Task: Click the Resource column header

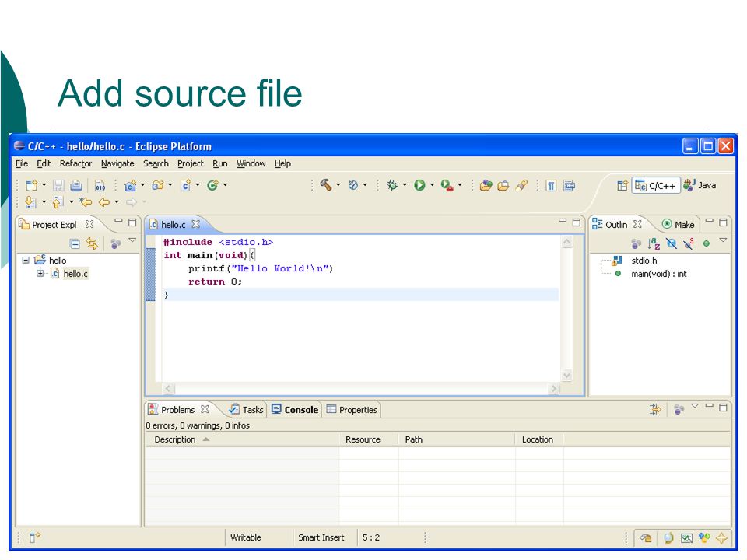Action: tap(368, 439)
